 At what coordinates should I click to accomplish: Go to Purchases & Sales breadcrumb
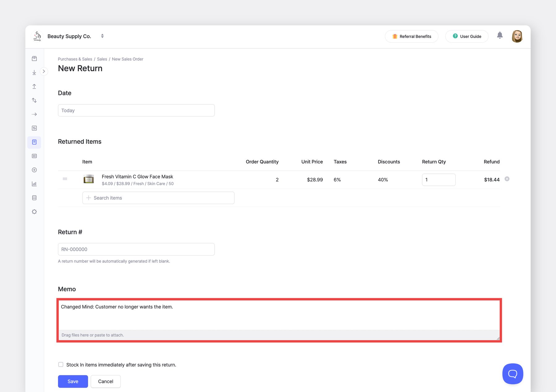click(x=75, y=59)
